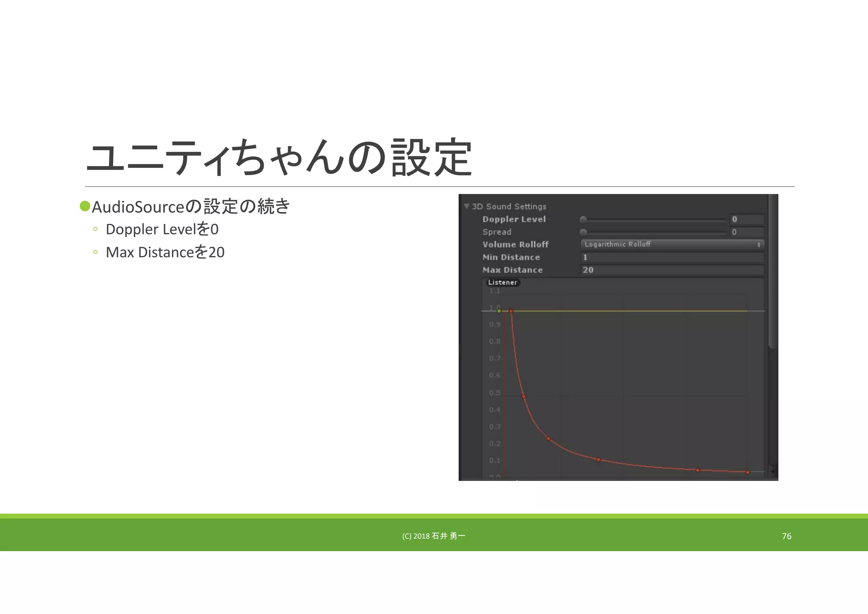Click the Volume Rolloff label

[x=515, y=245]
